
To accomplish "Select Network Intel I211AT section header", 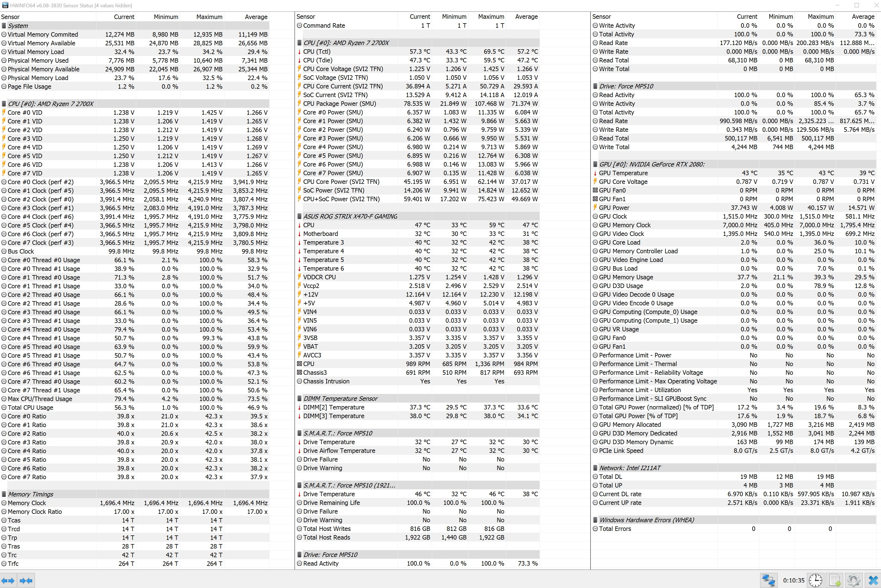I will [x=630, y=468].
